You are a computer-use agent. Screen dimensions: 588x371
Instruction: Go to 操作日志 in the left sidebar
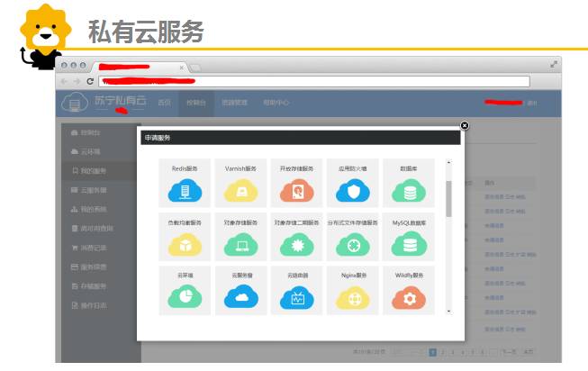coord(94,305)
